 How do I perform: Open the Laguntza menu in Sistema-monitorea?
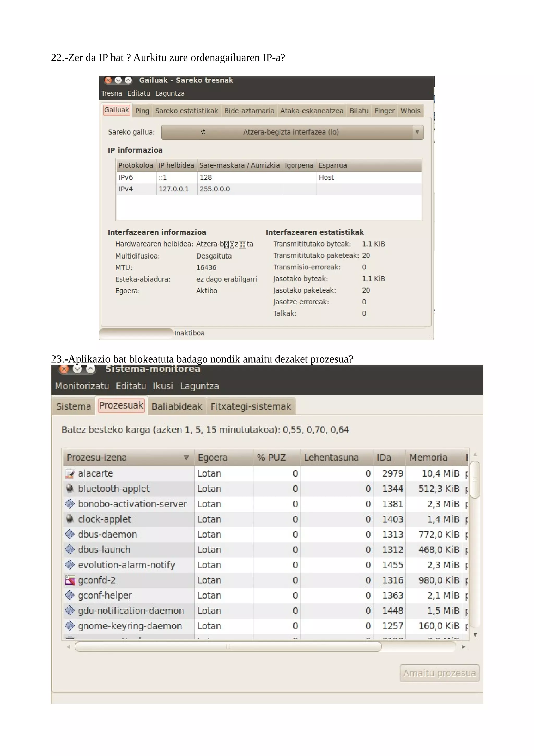click(199, 386)
